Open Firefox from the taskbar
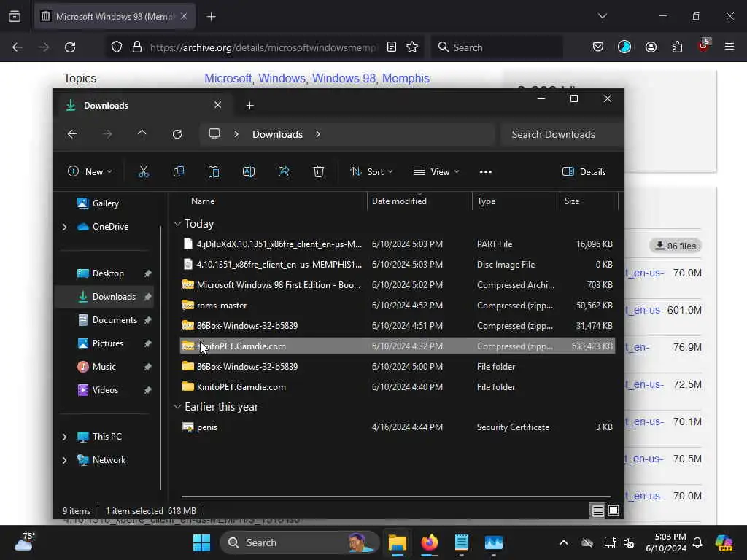The height and width of the screenshot is (560, 747). [430, 542]
